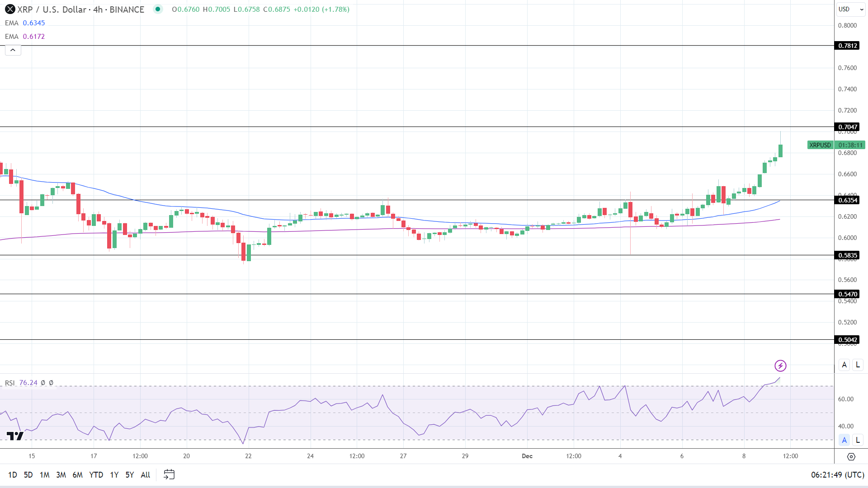Select the All time range
The width and height of the screenshot is (868, 488).
(x=146, y=474)
